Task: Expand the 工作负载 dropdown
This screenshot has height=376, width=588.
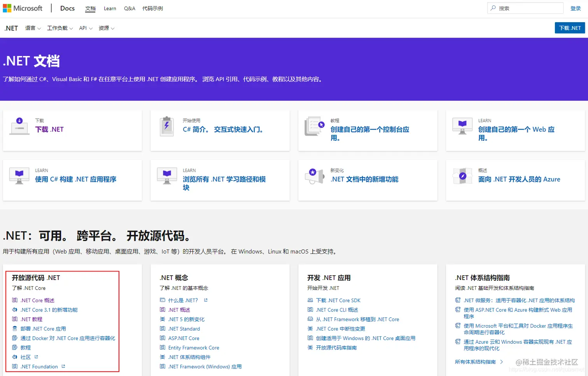Action: point(60,28)
